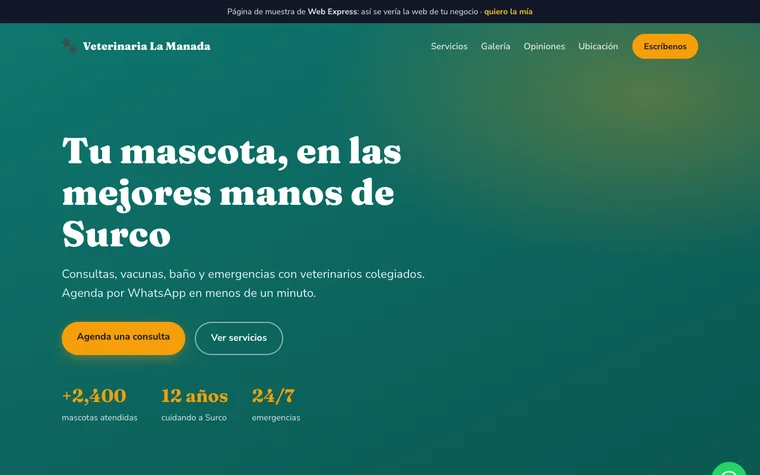Image resolution: width=760 pixels, height=475 pixels.
Task: Click the Escríbenos button
Action: [x=665, y=47]
